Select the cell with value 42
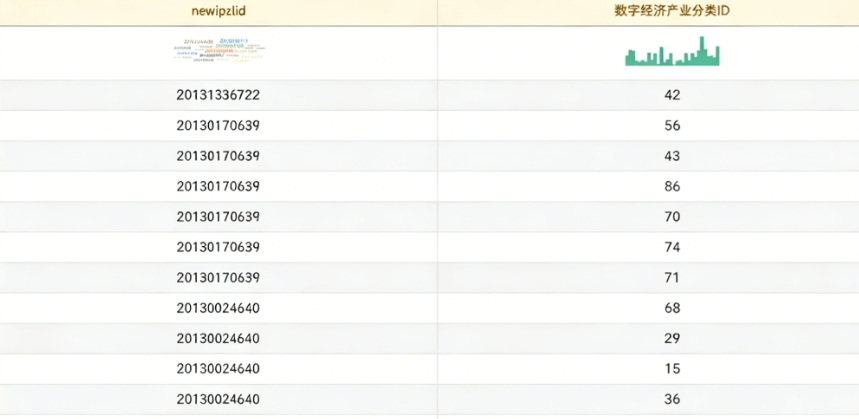 672,95
